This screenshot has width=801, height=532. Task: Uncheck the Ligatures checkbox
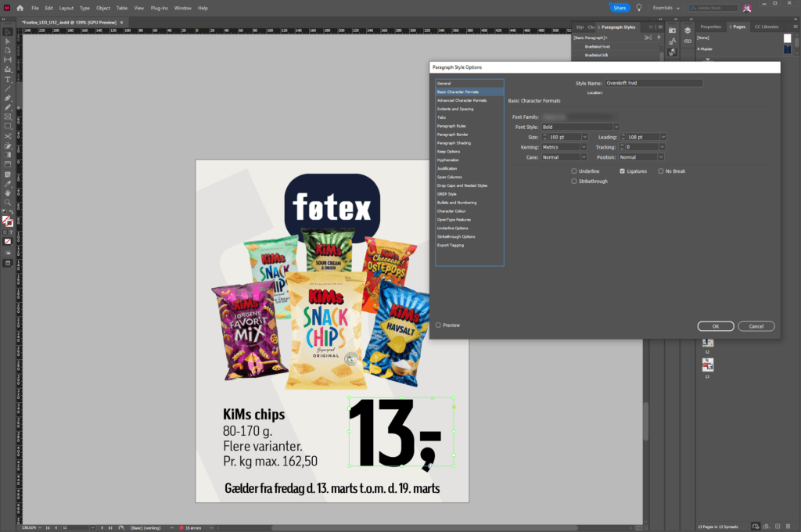click(622, 171)
